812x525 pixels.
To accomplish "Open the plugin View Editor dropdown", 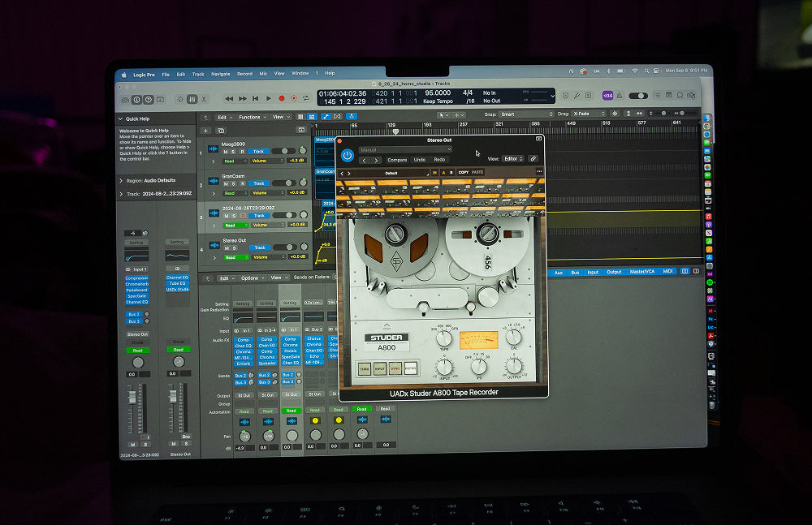I will point(513,159).
